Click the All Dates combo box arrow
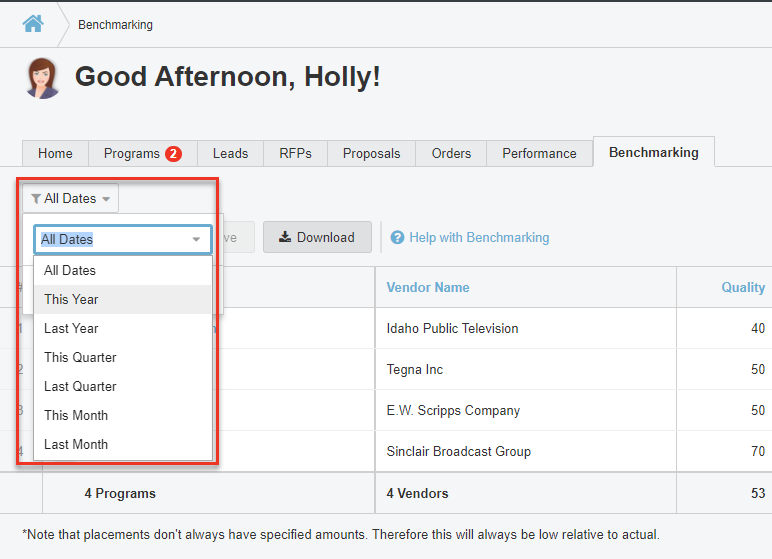Viewport: 772px width, 559px height. click(x=196, y=240)
